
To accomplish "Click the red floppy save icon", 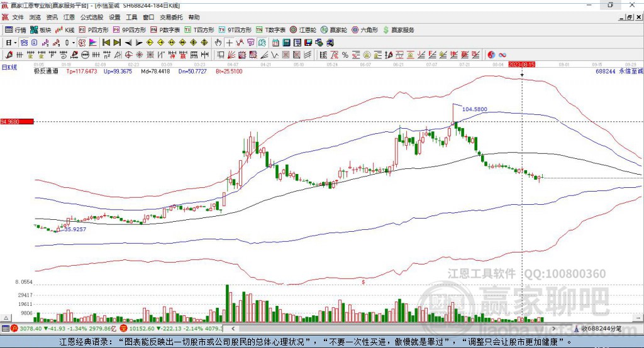I will [x=308, y=43].
